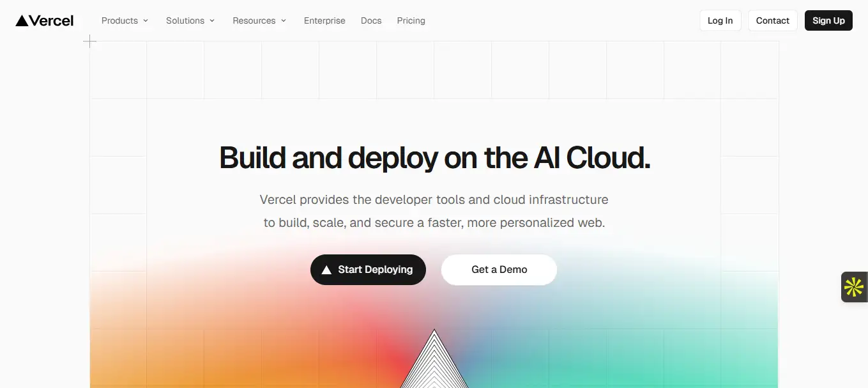
Task: Expand the Solutions dropdown chevron
Action: tap(212, 20)
